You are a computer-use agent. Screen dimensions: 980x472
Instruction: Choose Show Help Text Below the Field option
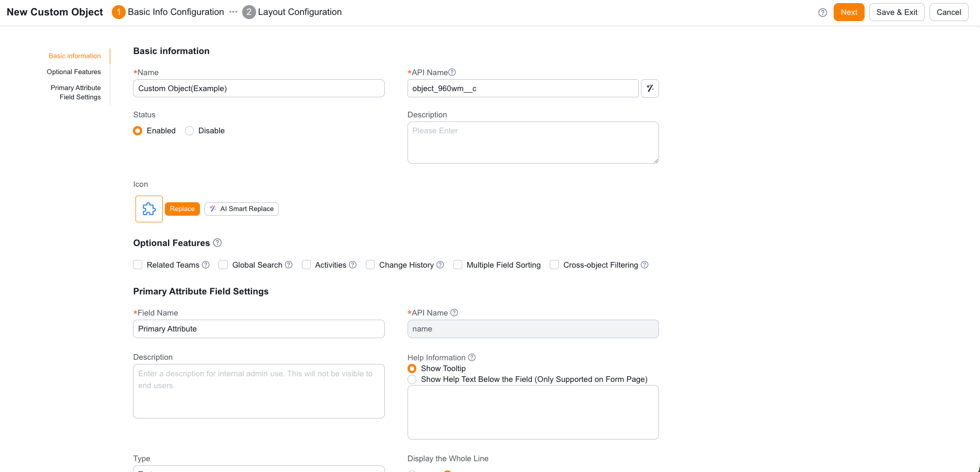(412, 379)
